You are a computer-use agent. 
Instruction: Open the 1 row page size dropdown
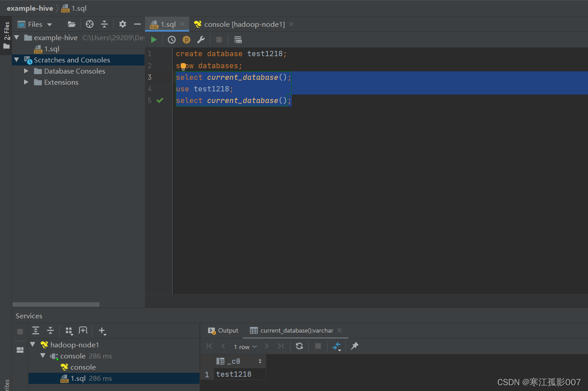(245, 346)
